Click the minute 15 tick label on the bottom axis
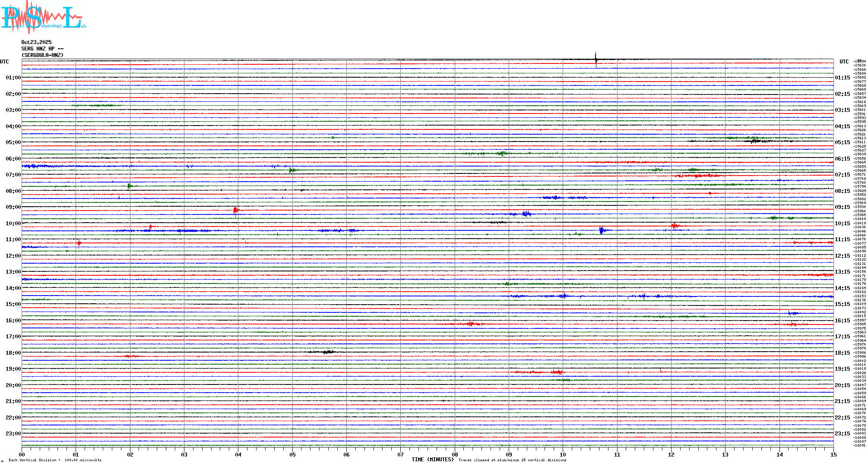This screenshot has width=868, height=466. pyautogui.click(x=833, y=454)
